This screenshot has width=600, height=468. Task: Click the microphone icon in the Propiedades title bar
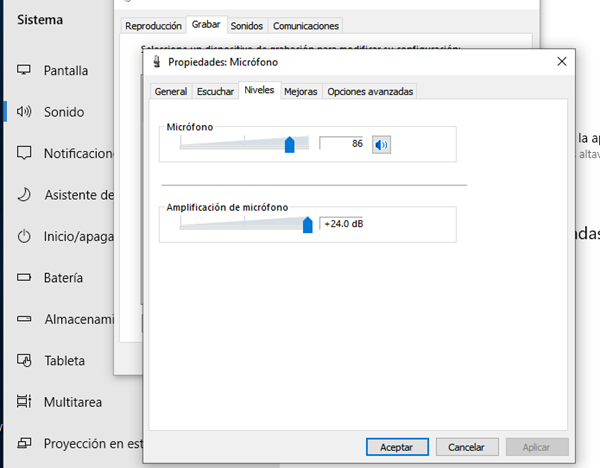tap(157, 62)
